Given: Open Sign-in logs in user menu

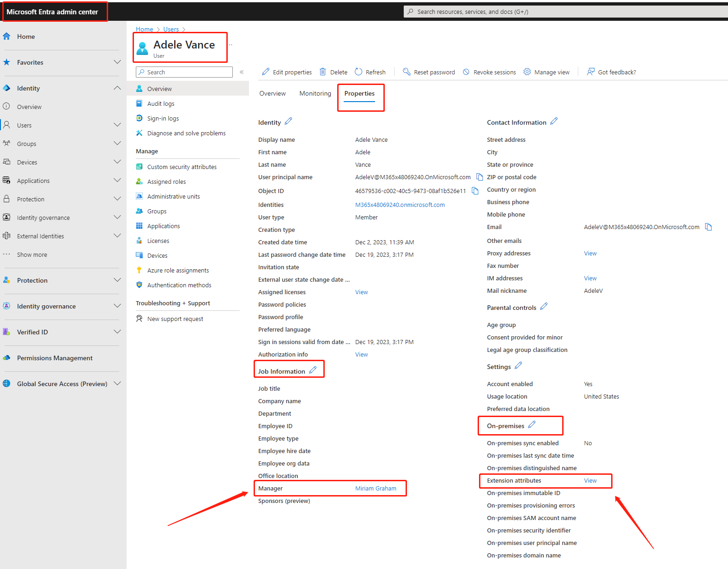Looking at the screenshot, I should pyautogui.click(x=163, y=118).
